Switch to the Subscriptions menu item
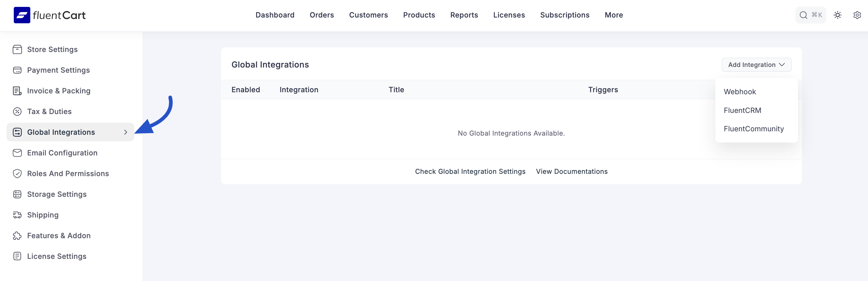 tap(565, 15)
